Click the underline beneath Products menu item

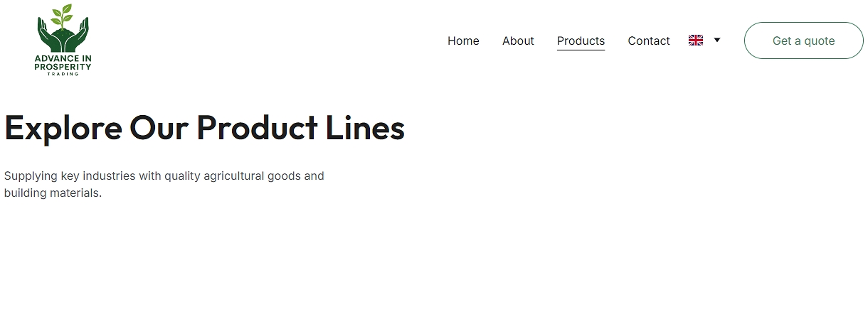(581, 50)
